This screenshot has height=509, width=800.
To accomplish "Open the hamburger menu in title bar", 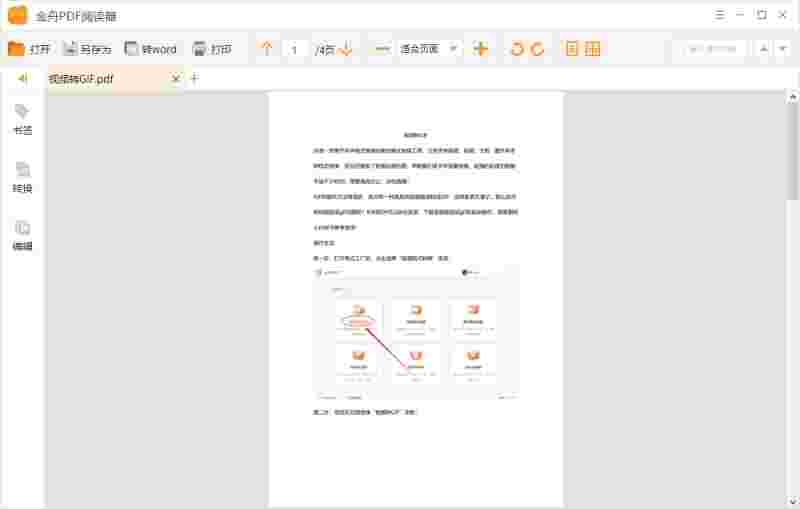I will pos(719,15).
